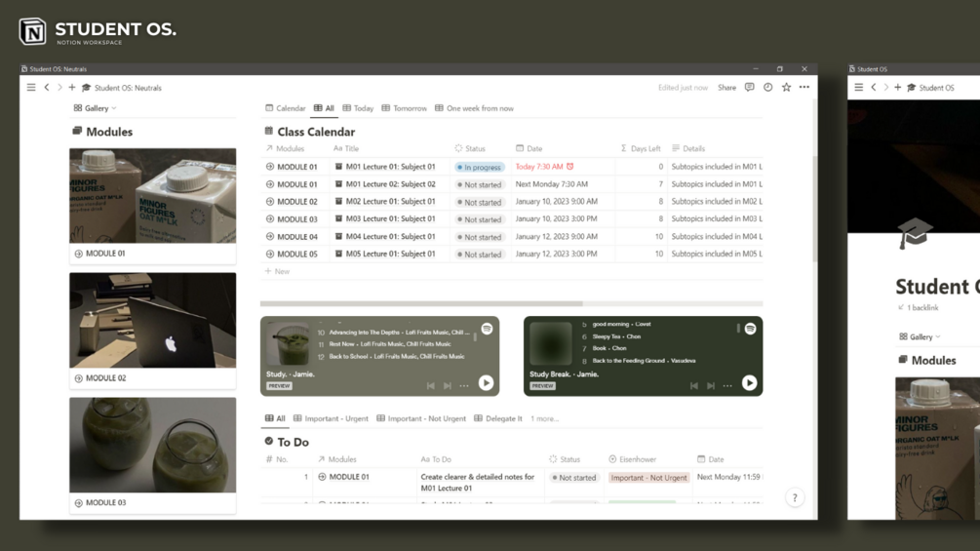Open the sidebar hamburger menu

pyautogui.click(x=31, y=88)
